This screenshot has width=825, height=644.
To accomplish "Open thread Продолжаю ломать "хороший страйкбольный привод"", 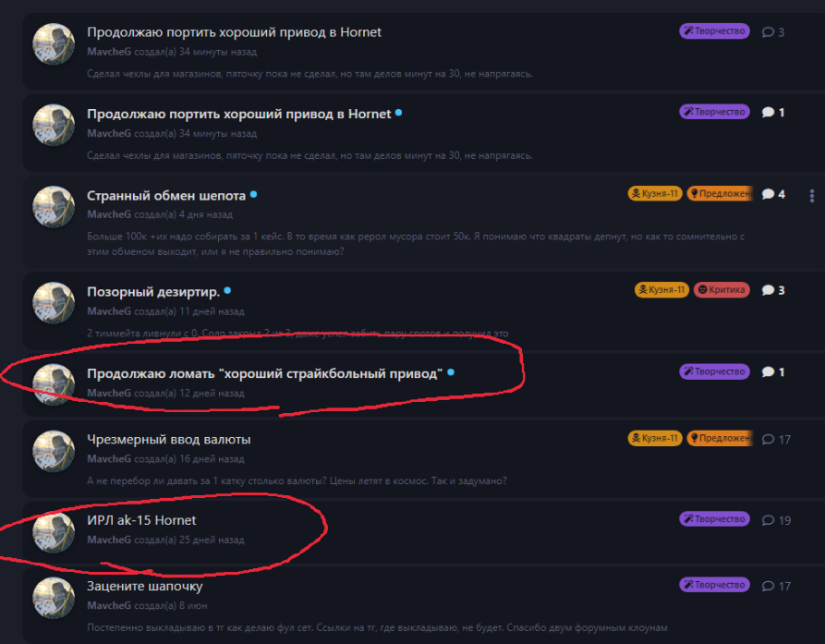I will pos(264,373).
